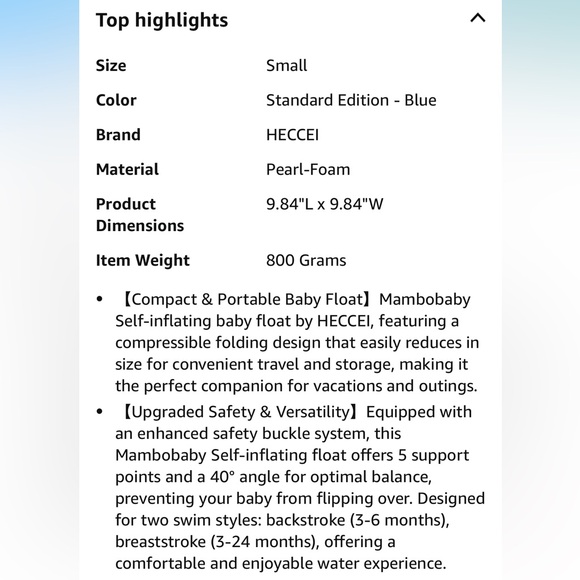
Task: Click the first bullet point marker
Action: tap(99, 299)
